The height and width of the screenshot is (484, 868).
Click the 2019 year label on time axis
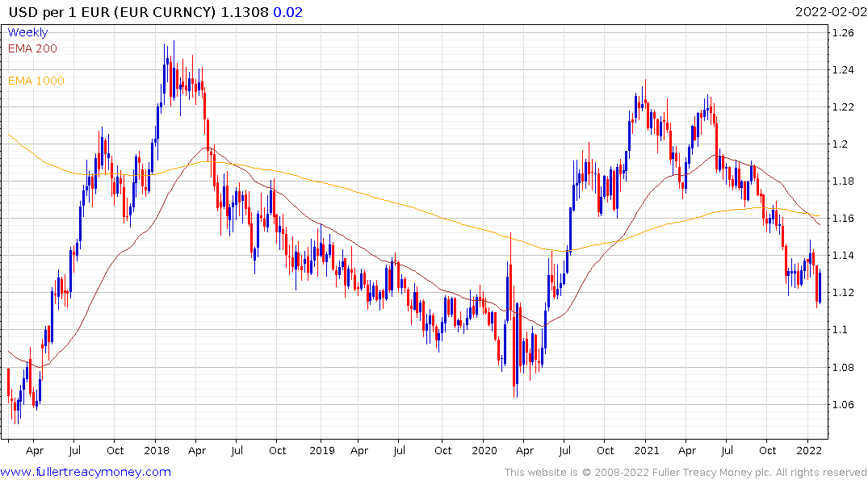(322, 450)
